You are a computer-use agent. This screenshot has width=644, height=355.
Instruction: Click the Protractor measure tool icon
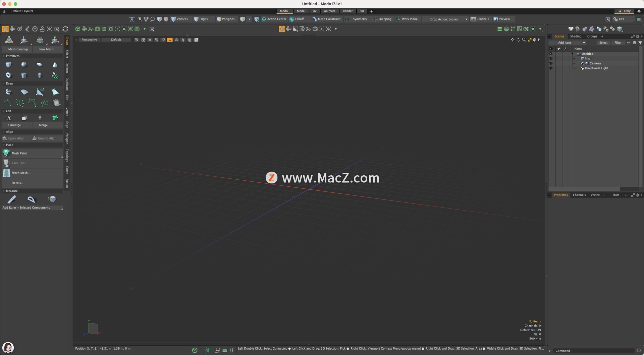coord(31,199)
